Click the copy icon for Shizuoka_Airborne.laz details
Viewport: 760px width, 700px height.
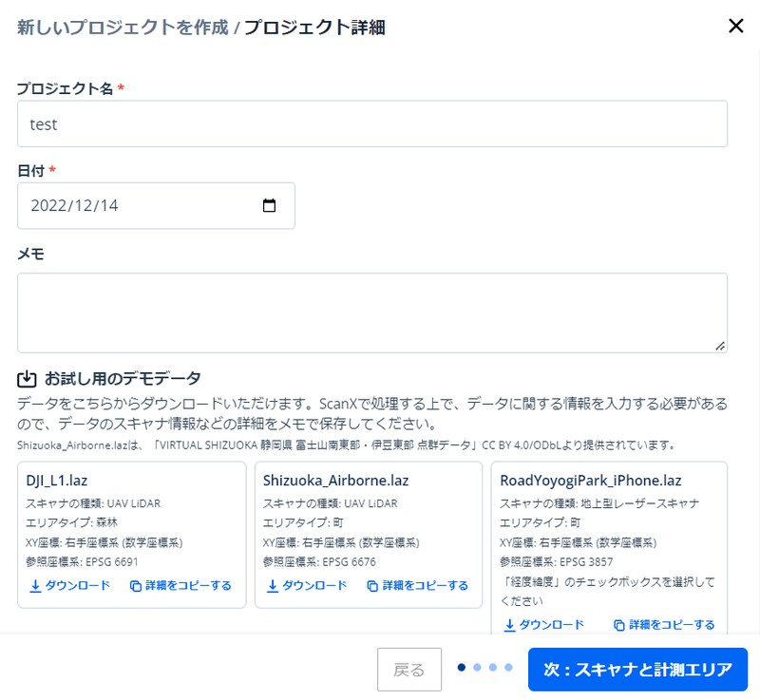(x=372, y=586)
